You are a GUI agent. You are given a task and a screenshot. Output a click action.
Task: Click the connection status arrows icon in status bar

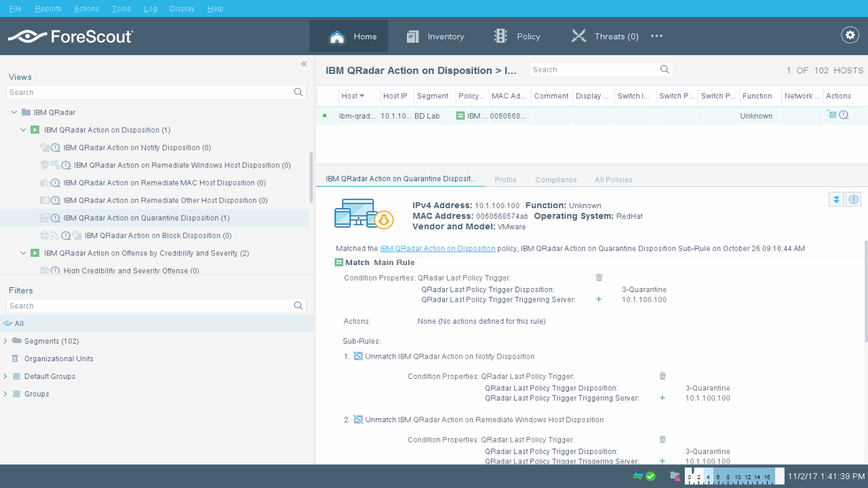(637, 476)
